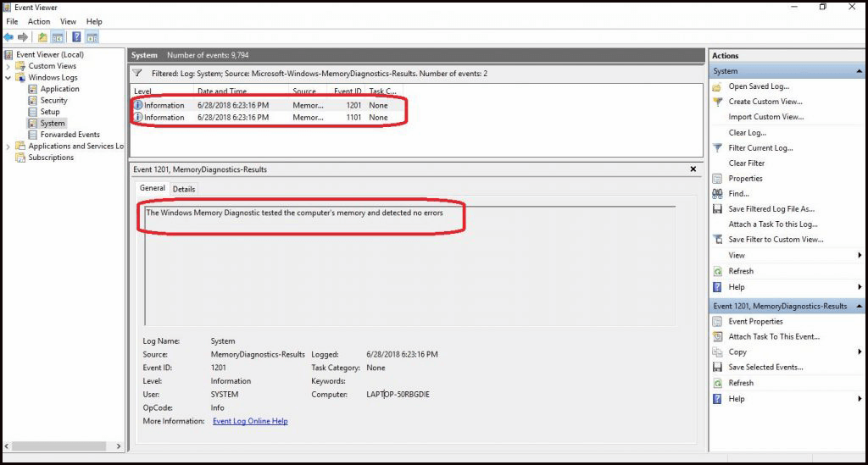The image size is (868, 465).
Task: Click the info icon of event 1101
Action: (138, 117)
